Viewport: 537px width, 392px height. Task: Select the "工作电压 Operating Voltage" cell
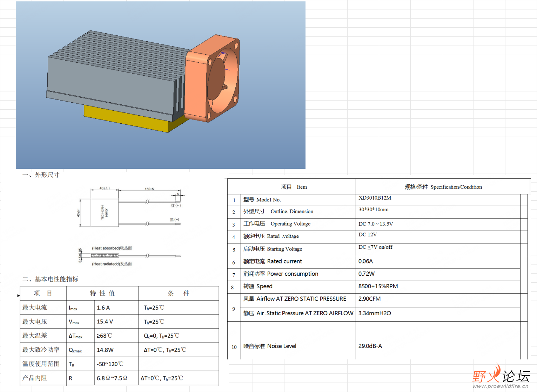[x=297, y=224]
